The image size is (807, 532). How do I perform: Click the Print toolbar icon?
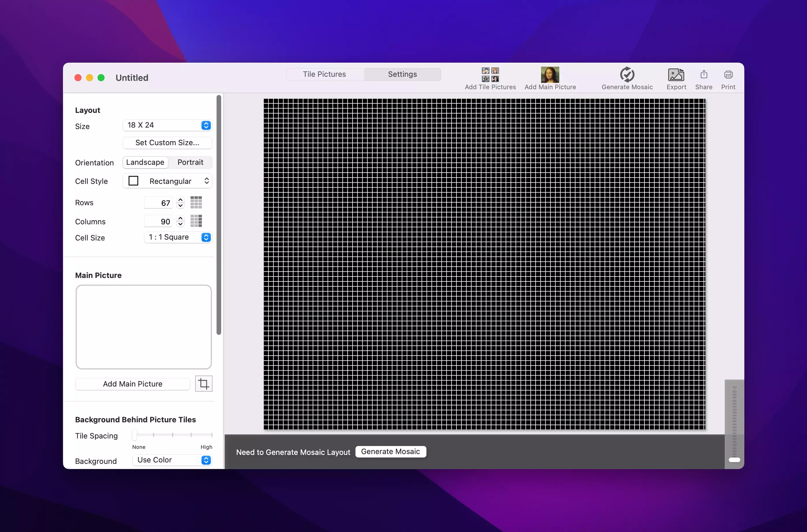point(728,75)
